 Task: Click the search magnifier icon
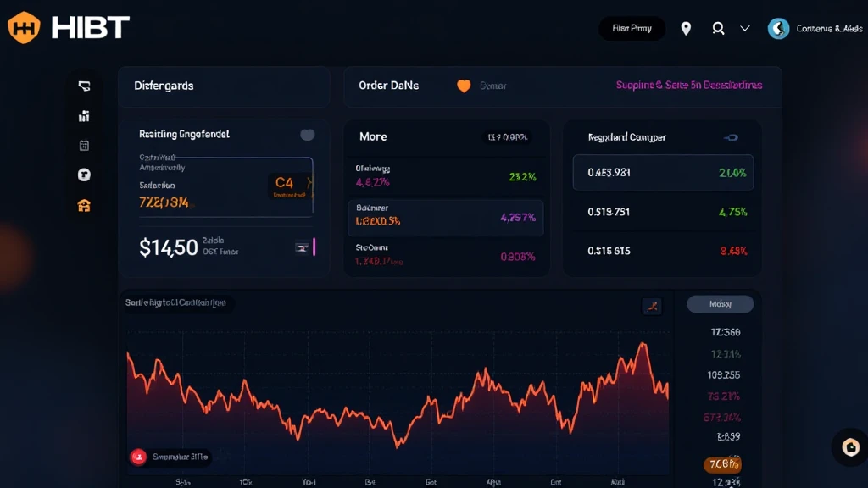click(x=718, y=29)
